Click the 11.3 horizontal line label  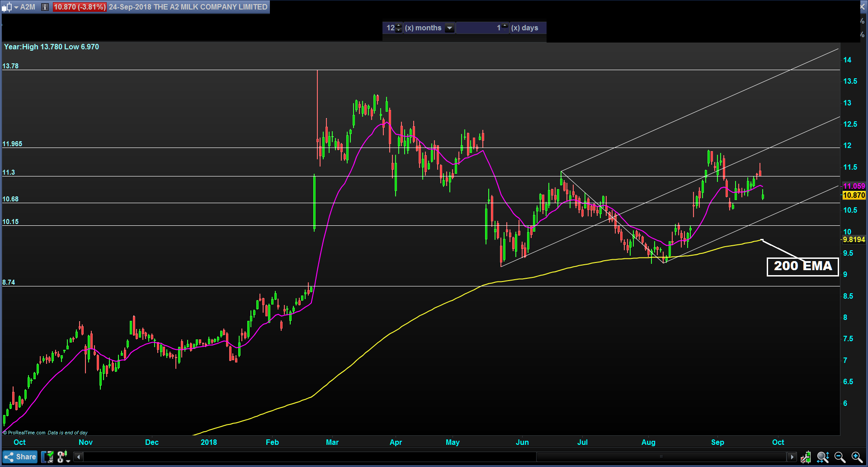coord(9,172)
